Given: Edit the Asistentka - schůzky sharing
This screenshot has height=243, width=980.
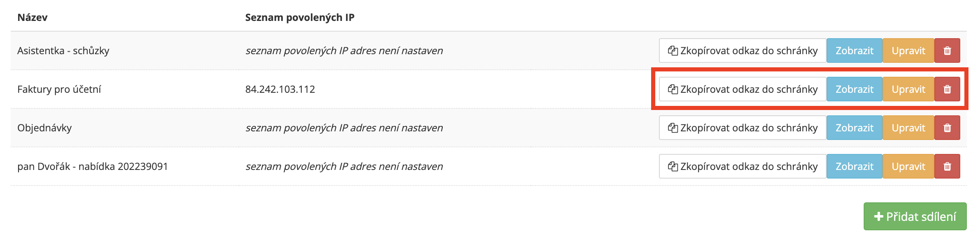Looking at the screenshot, I should [x=908, y=50].
